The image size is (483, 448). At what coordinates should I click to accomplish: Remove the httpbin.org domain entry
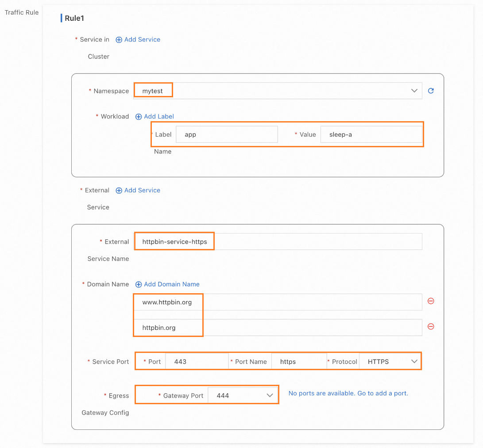(431, 327)
